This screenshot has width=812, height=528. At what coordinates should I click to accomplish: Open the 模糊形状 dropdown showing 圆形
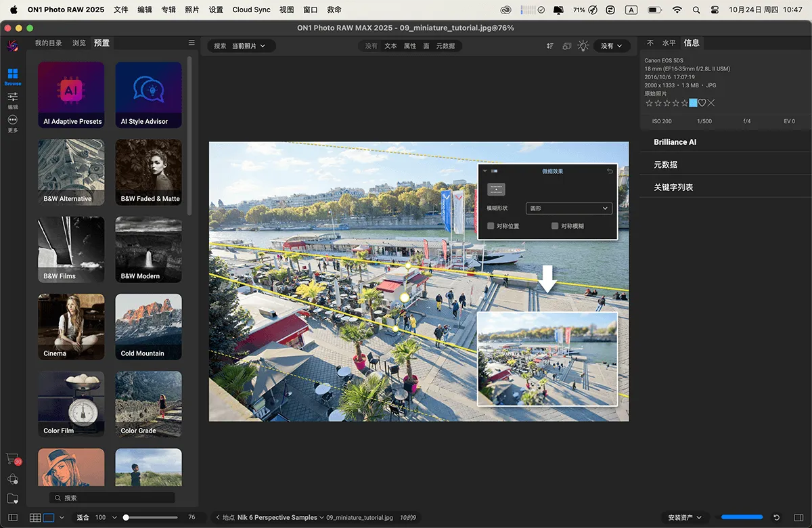tap(568, 208)
